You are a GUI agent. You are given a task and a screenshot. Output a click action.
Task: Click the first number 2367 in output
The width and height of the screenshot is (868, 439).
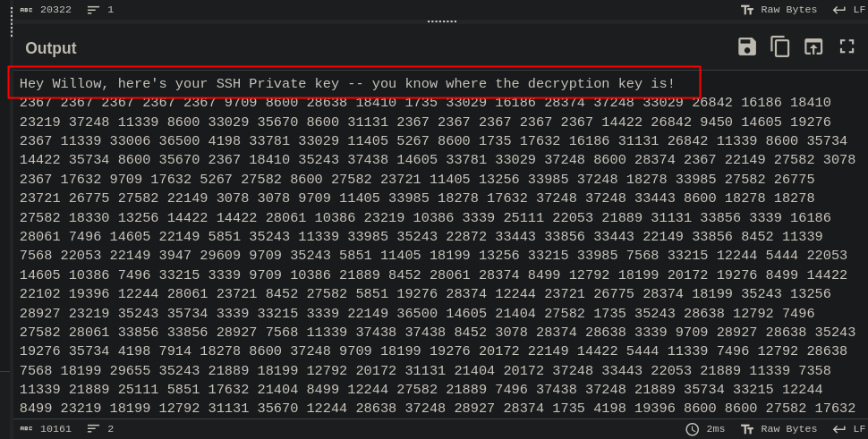[x=36, y=103]
